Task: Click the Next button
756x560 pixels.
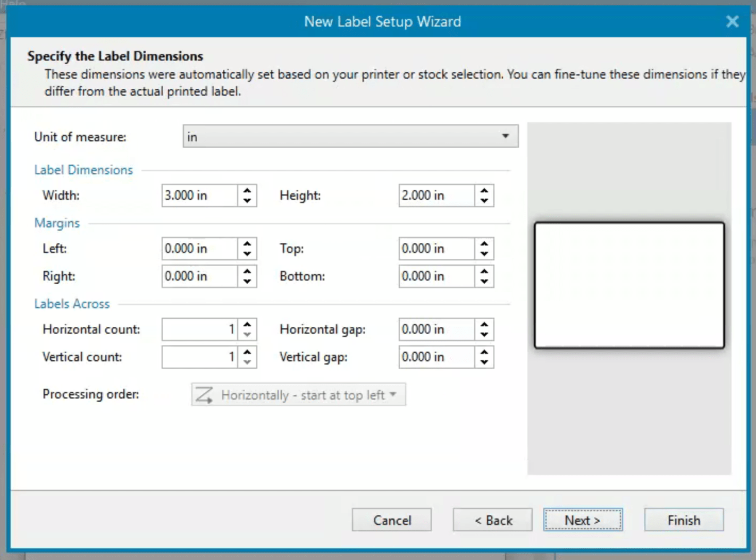Action: coord(583,520)
